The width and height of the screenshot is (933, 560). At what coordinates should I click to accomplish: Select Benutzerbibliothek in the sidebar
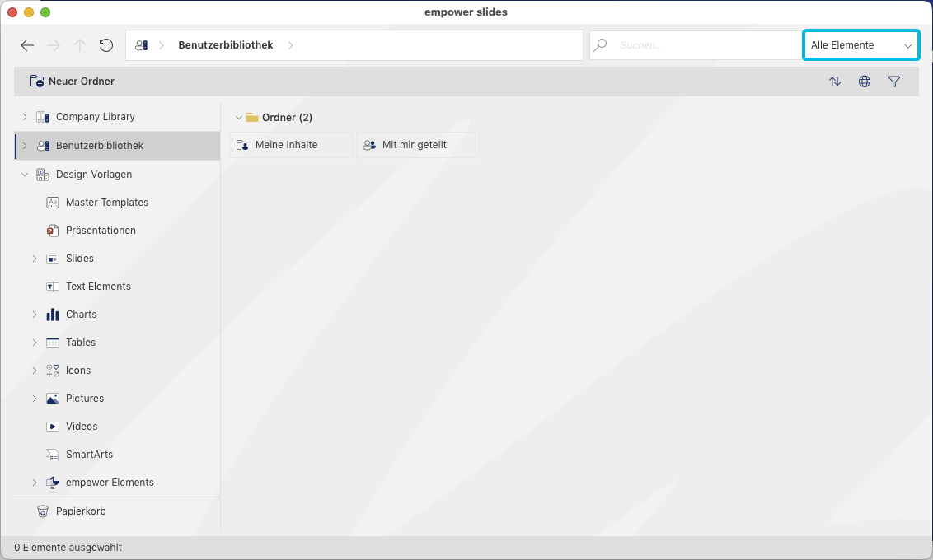(x=117, y=146)
